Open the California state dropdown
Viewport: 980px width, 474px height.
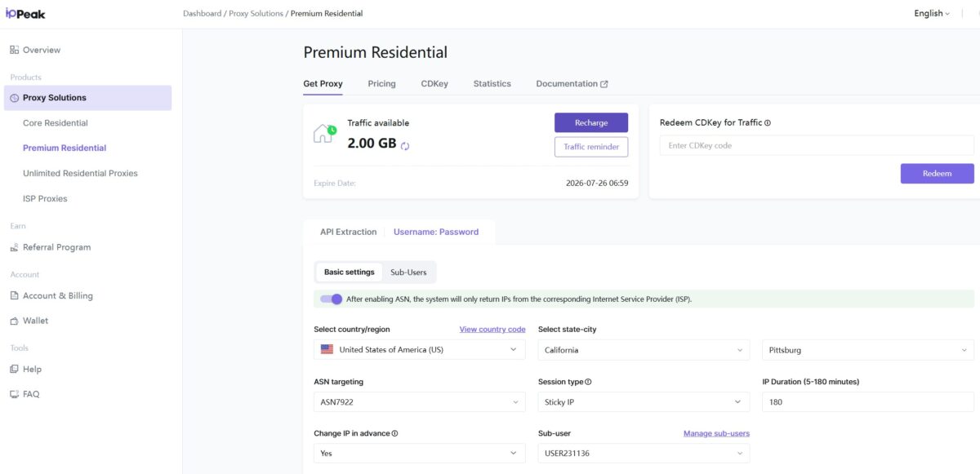click(x=644, y=350)
